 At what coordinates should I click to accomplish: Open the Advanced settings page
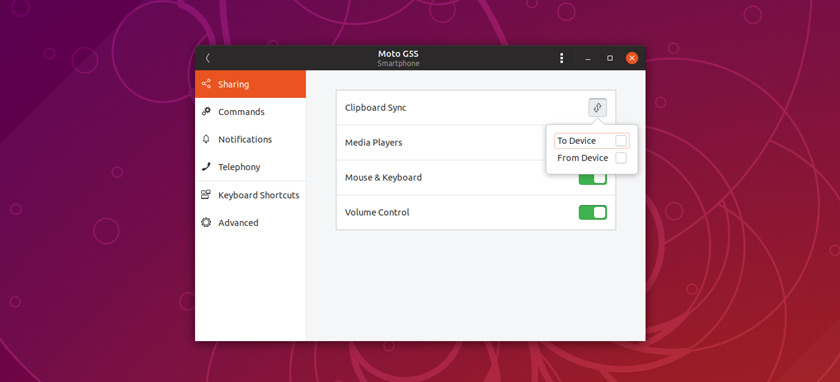250,222
